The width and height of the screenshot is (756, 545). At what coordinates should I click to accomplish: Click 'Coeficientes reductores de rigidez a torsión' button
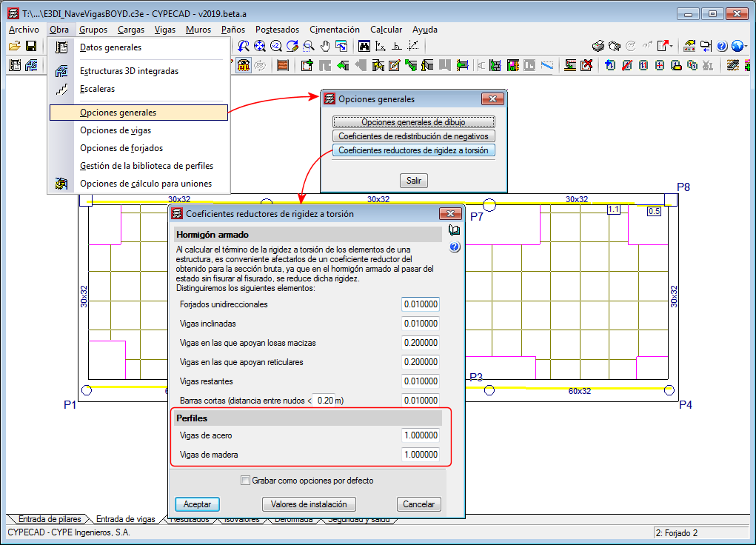414,150
